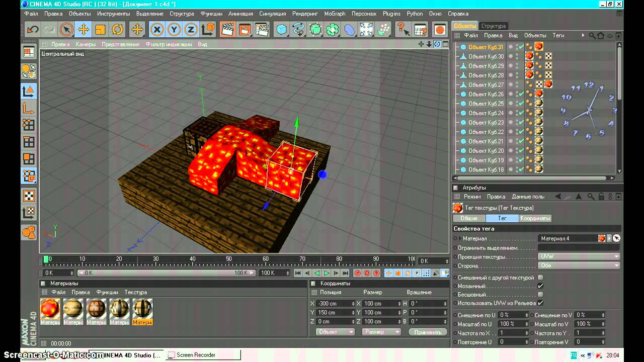Click lava texture tag on Объект Куб.26

tap(539, 94)
